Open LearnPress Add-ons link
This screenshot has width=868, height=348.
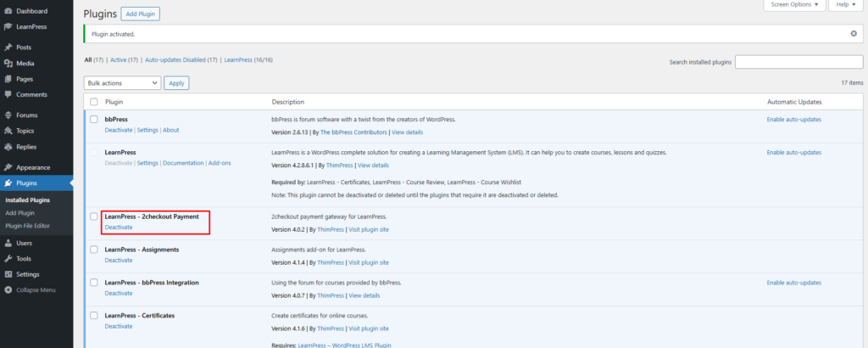[x=220, y=163]
